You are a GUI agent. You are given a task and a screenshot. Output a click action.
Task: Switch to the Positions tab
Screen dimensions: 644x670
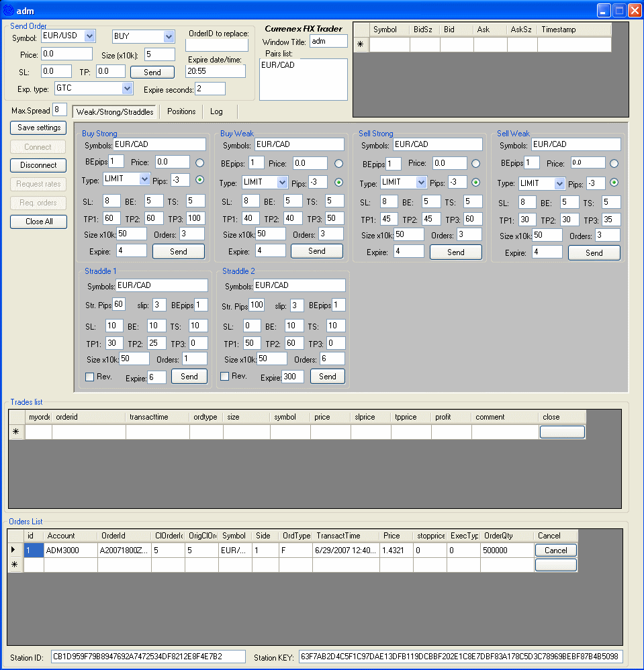pyautogui.click(x=181, y=111)
